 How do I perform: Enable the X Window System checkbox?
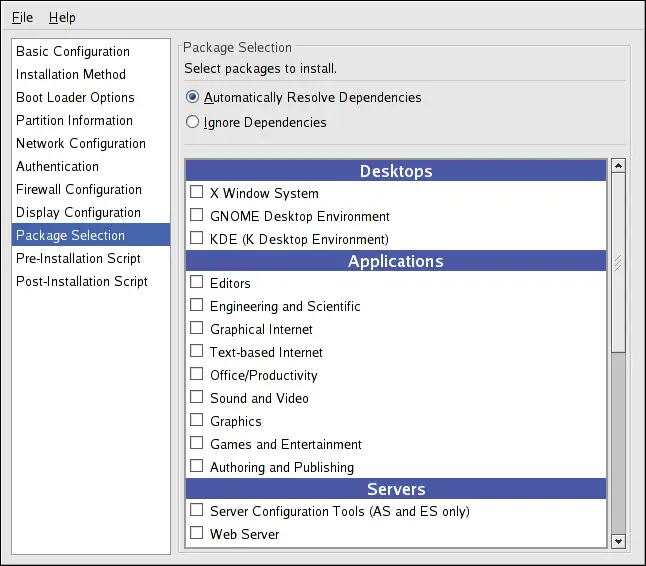pos(197,193)
